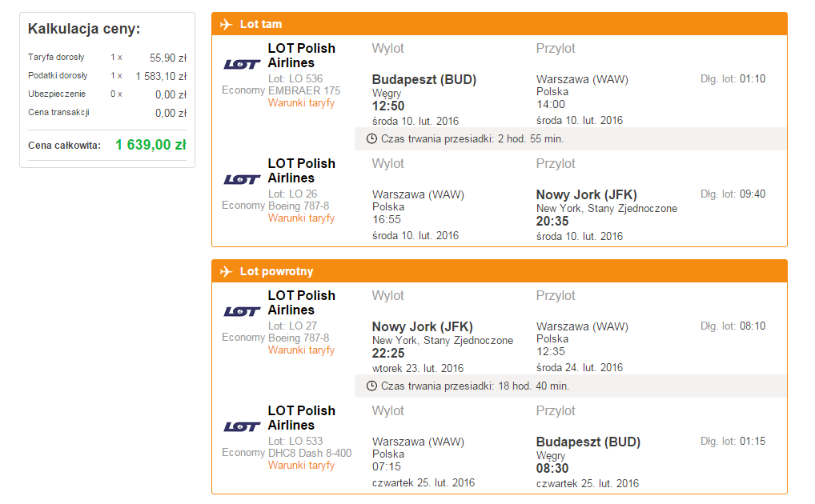The height and width of the screenshot is (504, 815).
Task: Select the Lot tam section header
Action: click(500, 25)
